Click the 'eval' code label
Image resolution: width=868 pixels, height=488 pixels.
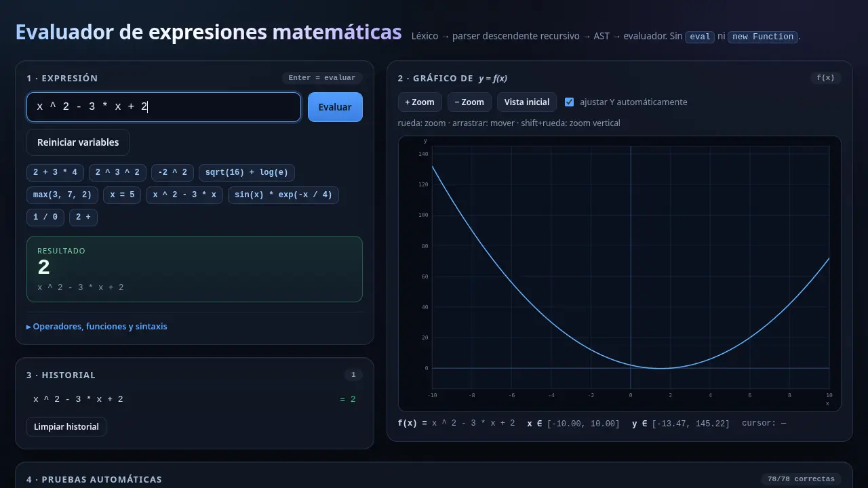tap(700, 37)
